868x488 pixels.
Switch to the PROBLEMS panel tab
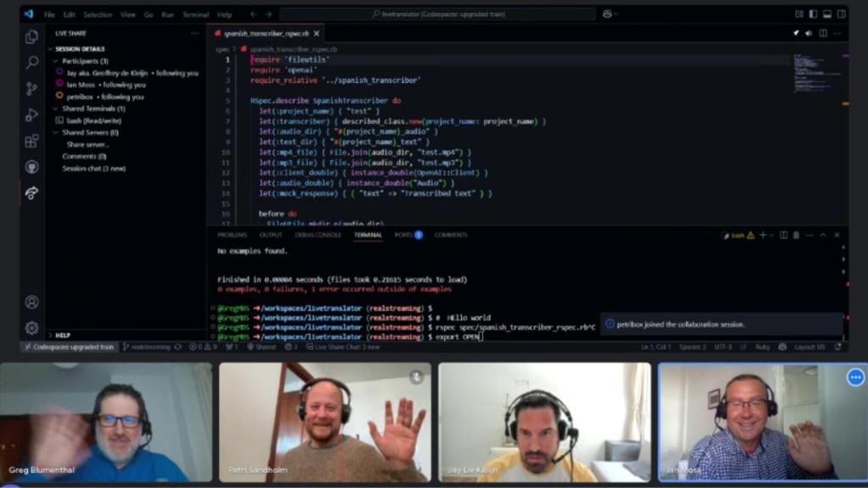tap(231, 235)
